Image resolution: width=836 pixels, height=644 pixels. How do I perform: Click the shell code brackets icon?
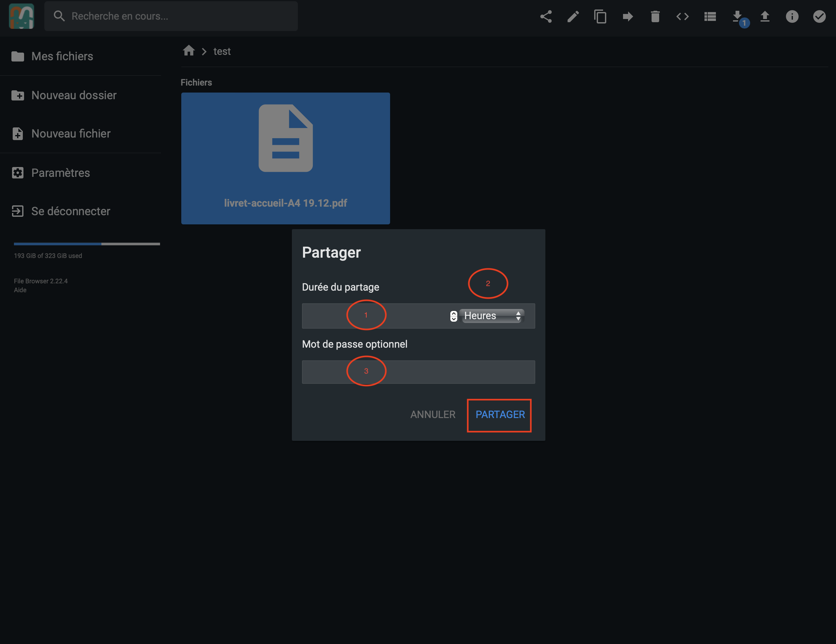[683, 16]
